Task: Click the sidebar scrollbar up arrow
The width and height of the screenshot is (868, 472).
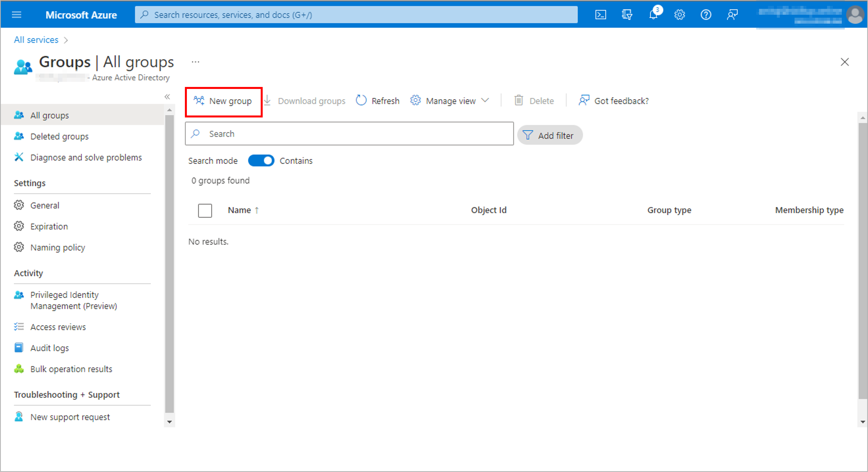Action: (170, 110)
